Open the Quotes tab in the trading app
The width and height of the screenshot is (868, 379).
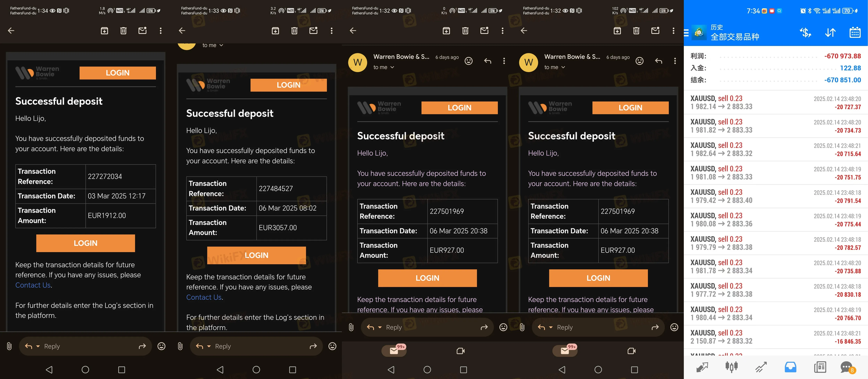click(x=702, y=367)
